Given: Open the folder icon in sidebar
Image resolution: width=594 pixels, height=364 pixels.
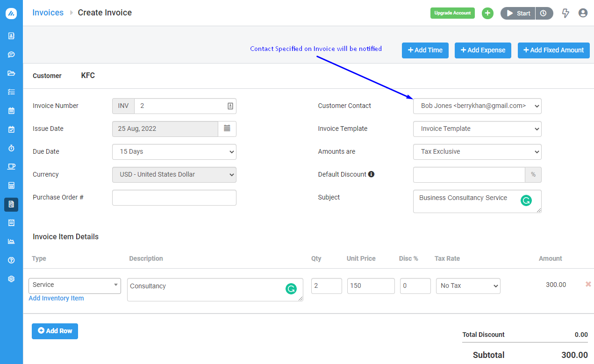Looking at the screenshot, I should [11, 73].
